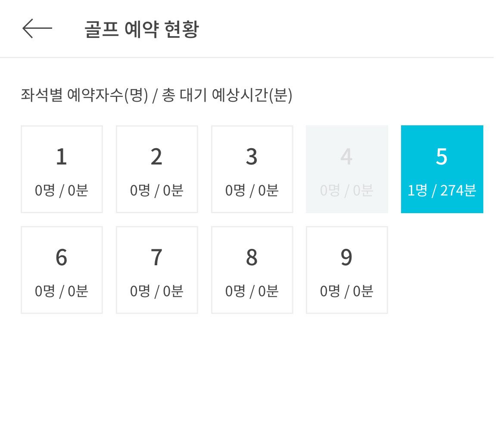Select golf seat 2 tile
Image resolution: width=504 pixels, height=422 pixels.
157,169
